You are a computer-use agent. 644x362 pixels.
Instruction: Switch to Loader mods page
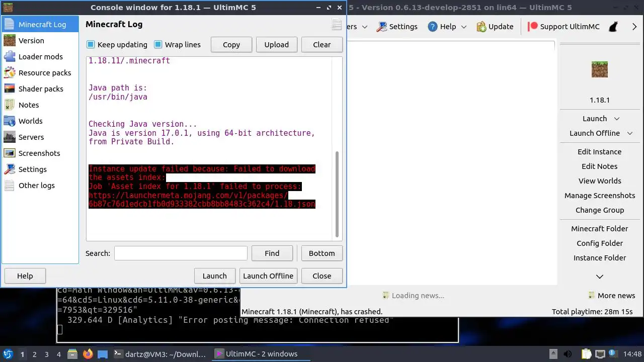click(x=40, y=57)
